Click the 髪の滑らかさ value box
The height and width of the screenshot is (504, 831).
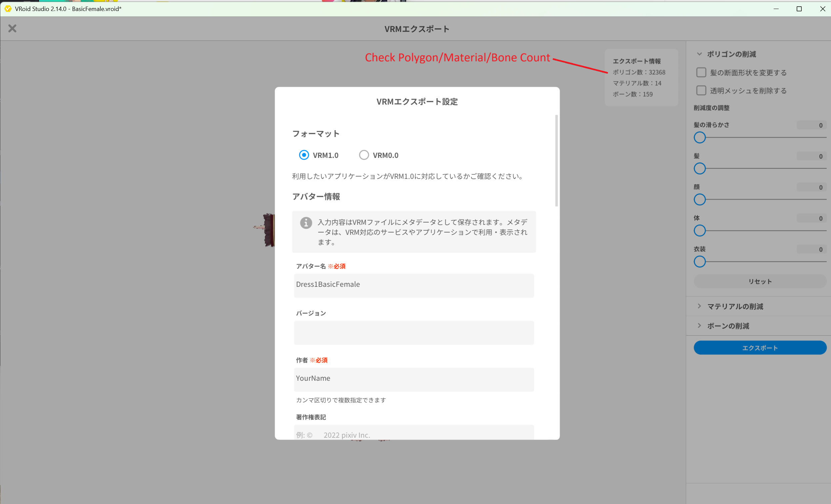[x=811, y=125]
